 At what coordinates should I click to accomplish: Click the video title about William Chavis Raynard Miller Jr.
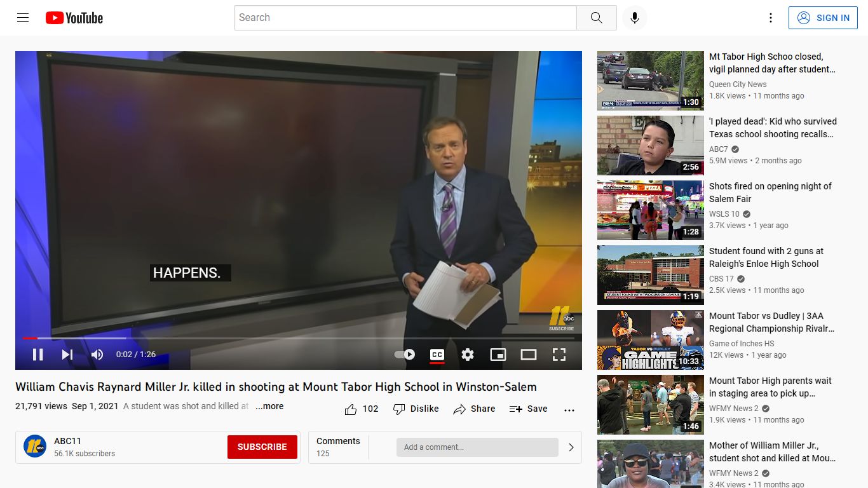(x=276, y=387)
